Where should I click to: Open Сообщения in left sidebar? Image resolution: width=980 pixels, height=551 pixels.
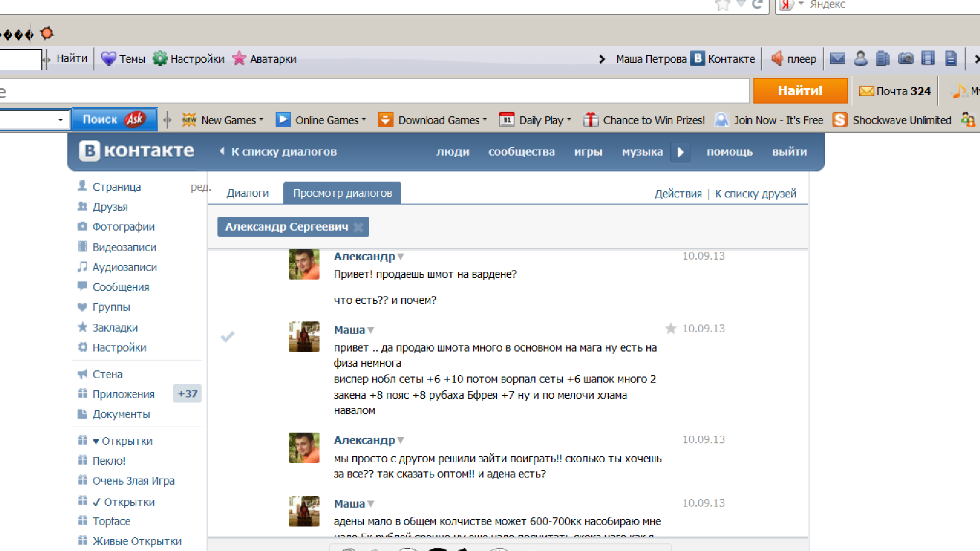(x=120, y=287)
